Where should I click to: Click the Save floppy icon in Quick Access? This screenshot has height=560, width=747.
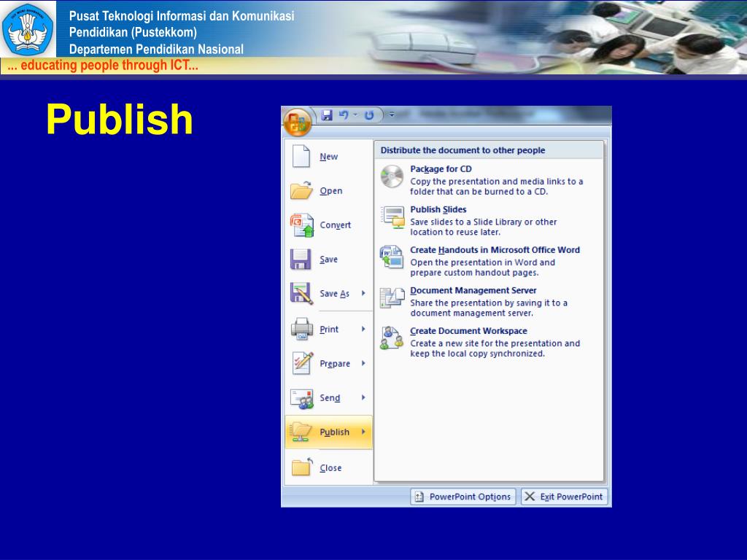[x=327, y=115]
